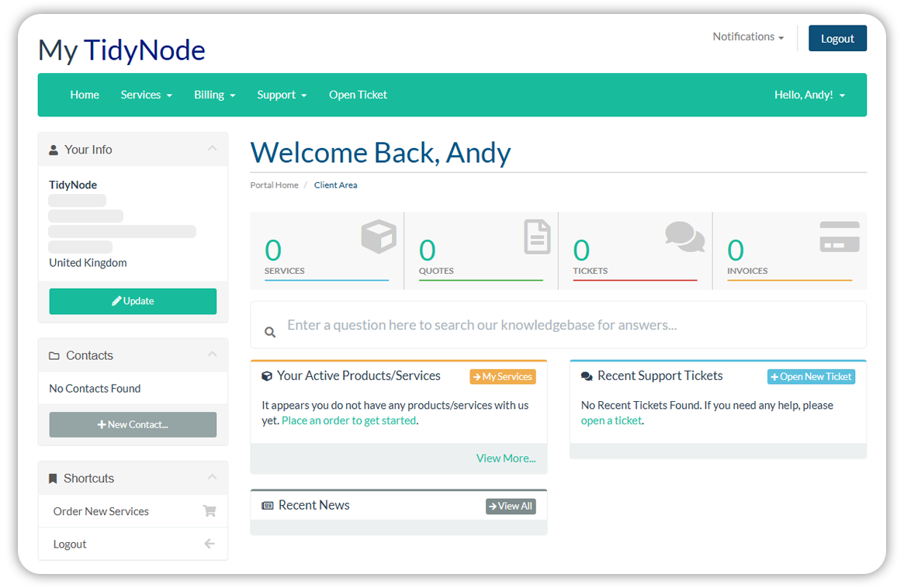The height and width of the screenshot is (588, 904).
Task: Collapse the Shortcuts panel
Action: coord(212,478)
